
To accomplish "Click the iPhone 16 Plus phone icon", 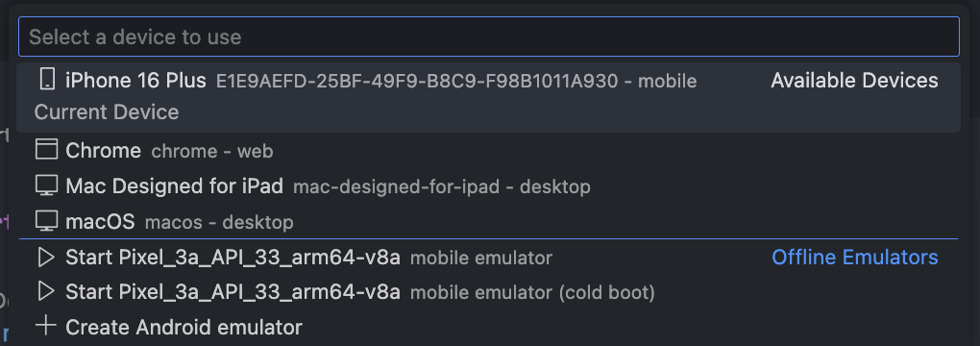I will (46, 80).
